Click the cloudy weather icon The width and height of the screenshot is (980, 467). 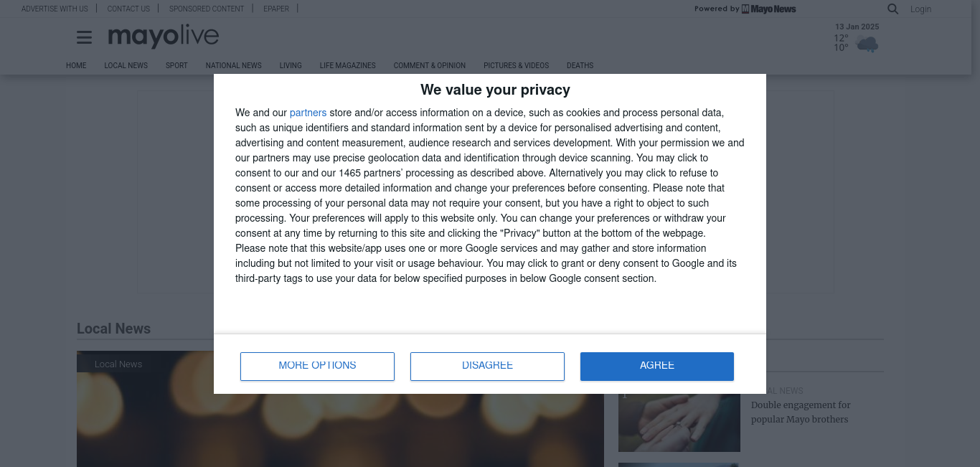867,44
